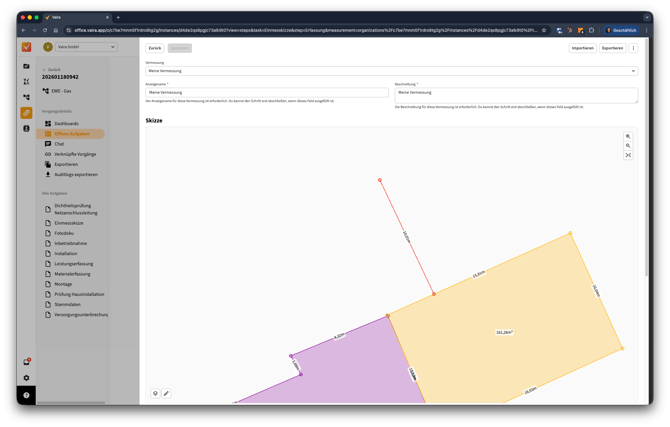
Task: Click the Zurück button in the toolbar
Action: point(154,48)
